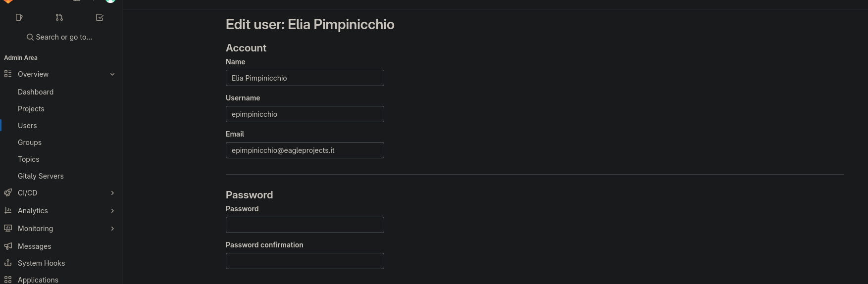Open the To-Do list icon
This screenshot has width=868, height=284.
point(100,17)
